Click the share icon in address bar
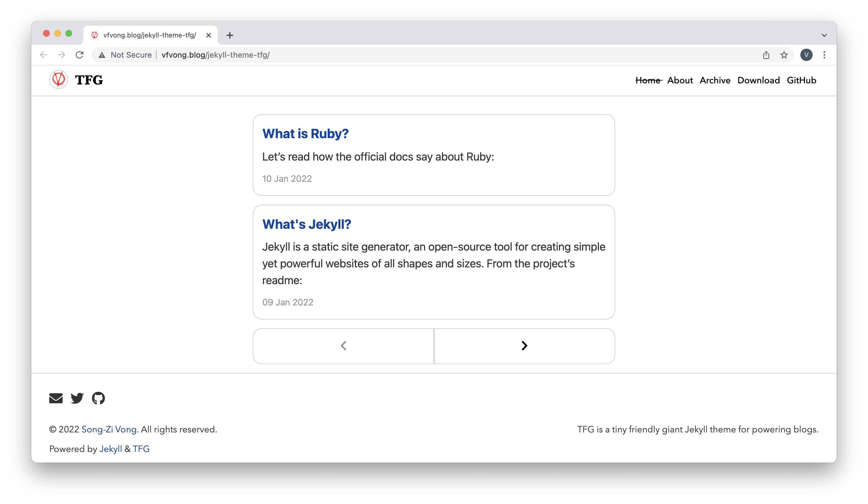The width and height of the screenshot is (868, 504). click(x=766, y=55)
